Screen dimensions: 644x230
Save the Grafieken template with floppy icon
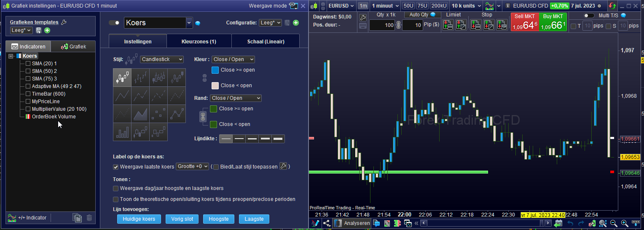coord(38,30)
